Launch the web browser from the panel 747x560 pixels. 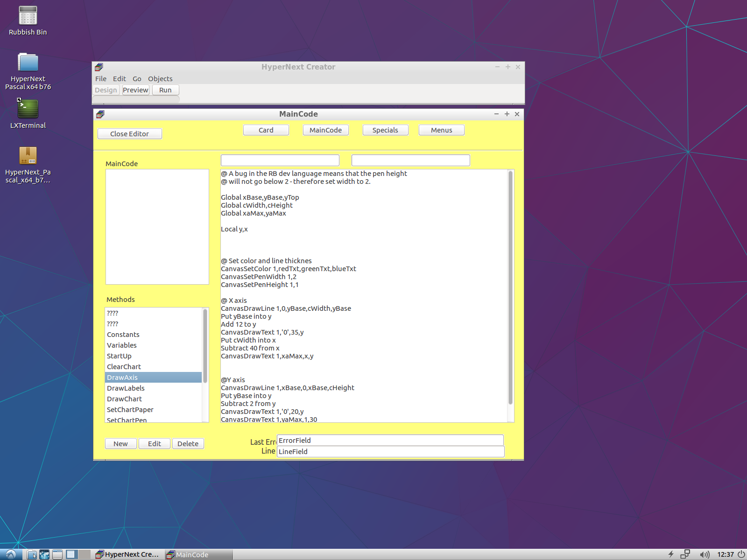tap(44, 554)
